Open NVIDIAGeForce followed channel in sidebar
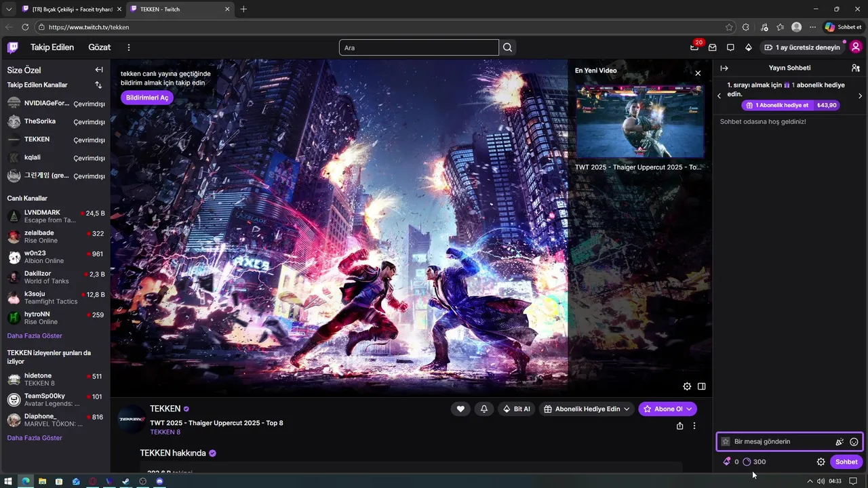Screen dimensions: 868x488 pos(56,103)
